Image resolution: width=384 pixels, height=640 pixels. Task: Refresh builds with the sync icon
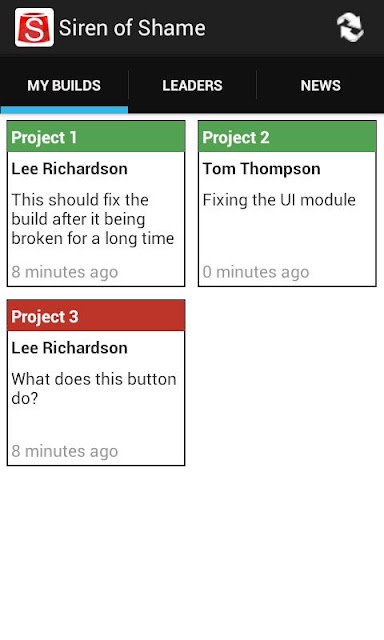click(x=350, y=27)
